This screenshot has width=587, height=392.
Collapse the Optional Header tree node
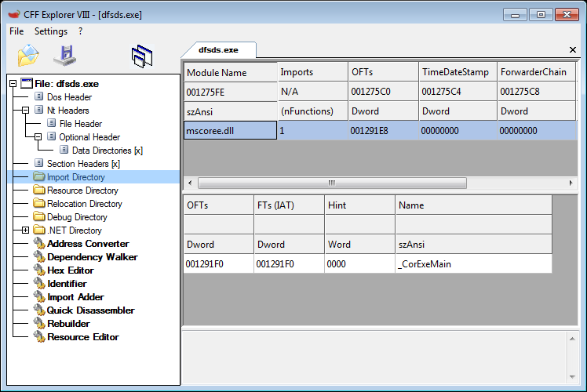click(38, 137)
